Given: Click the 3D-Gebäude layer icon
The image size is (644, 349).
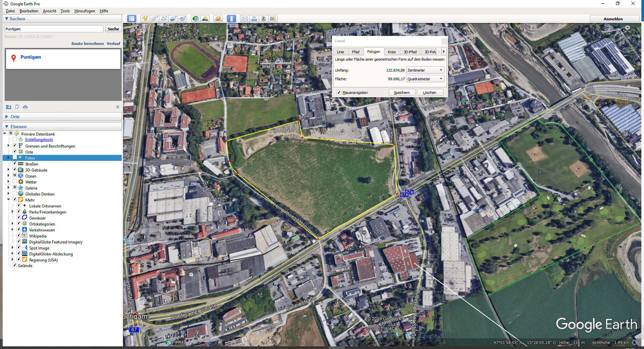Looking at the screenshot, I should [x=21, y=170].
